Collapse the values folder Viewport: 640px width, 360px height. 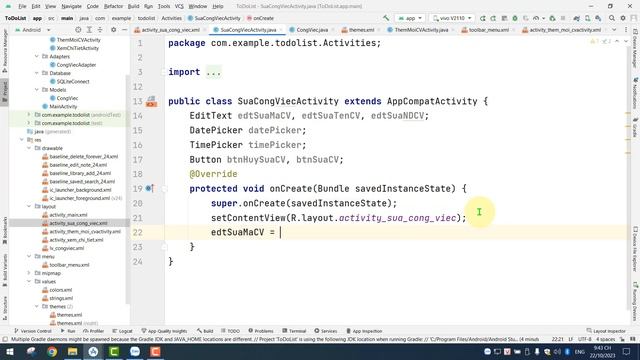[29, 282]
